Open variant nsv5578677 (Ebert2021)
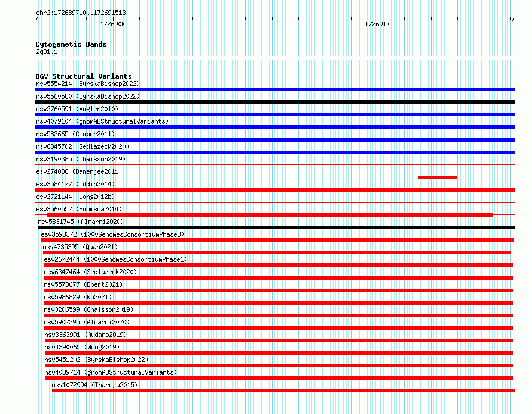The image size is (532, 414). point(83,284)
